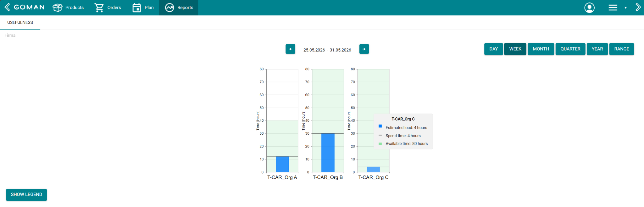Image resolution: width=644 pixels, height=207 pixels.
Task: Switch to the USEFULNESS tab
Action: tap(20, 22)
